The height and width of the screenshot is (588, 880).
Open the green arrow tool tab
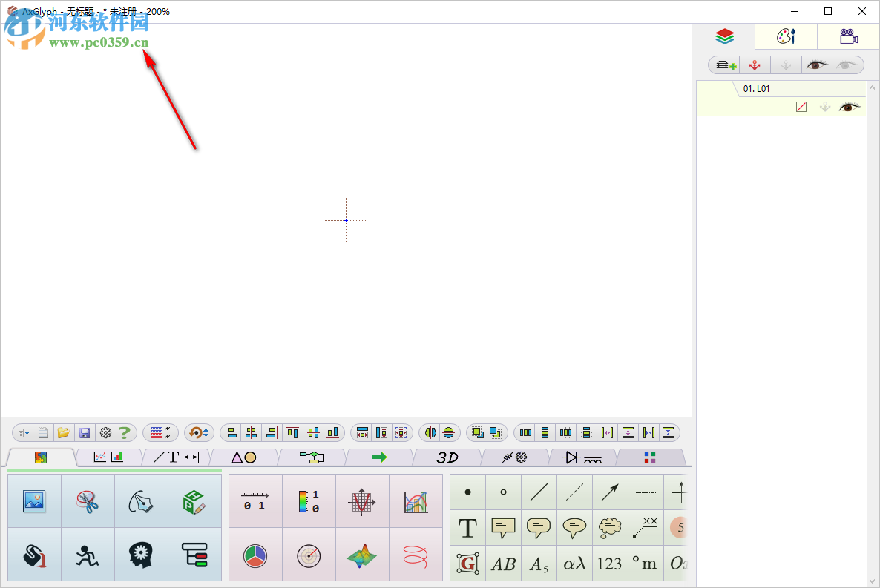pos(379,457)
